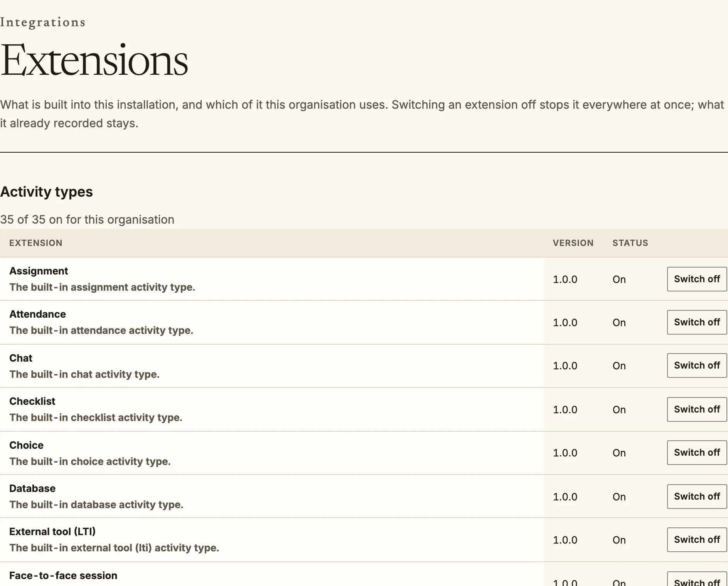Select the Face-to-face session extension name
This screenshot has height=586, width=728.
click(63, 576)
